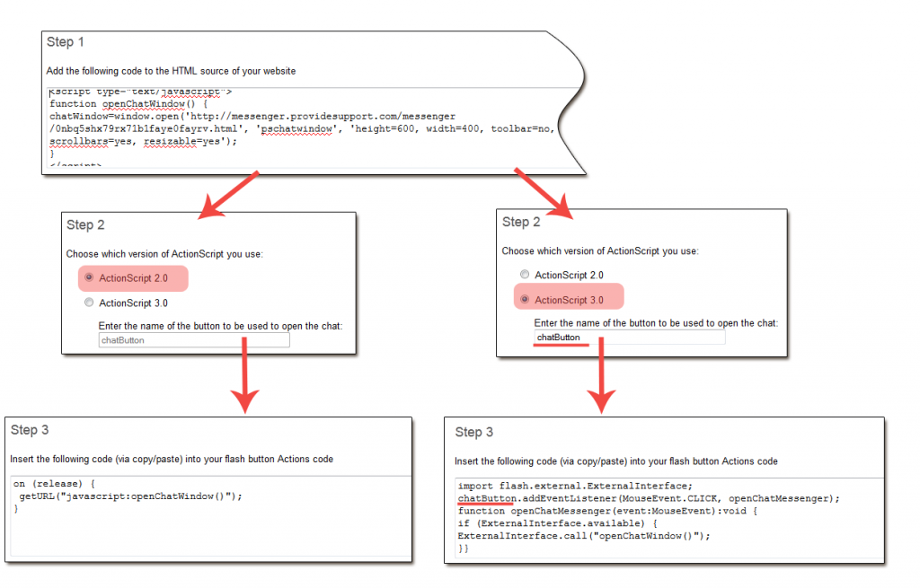The image size is (920, 588).
Task: Click the Step 3 heading above the getURL code
Action: (30, 430)
